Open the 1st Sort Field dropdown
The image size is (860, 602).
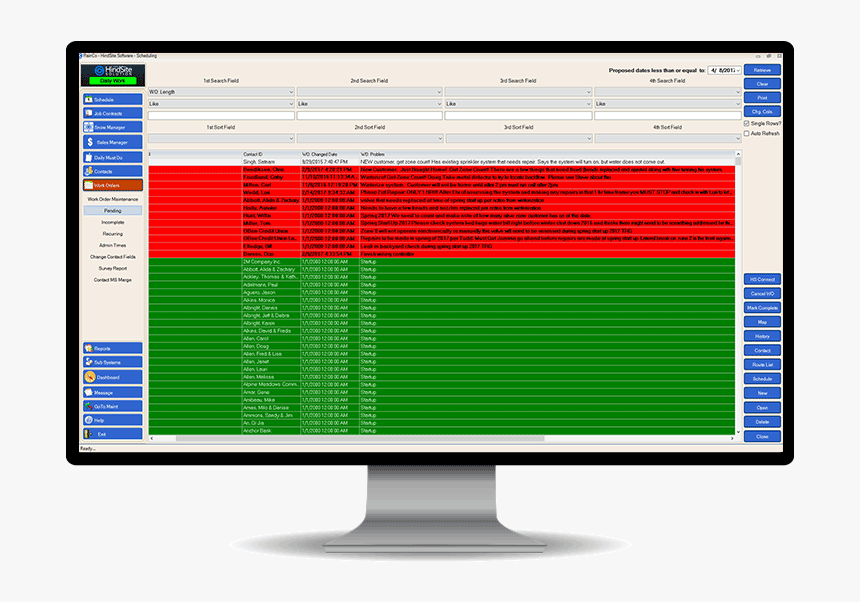point(221,139)
